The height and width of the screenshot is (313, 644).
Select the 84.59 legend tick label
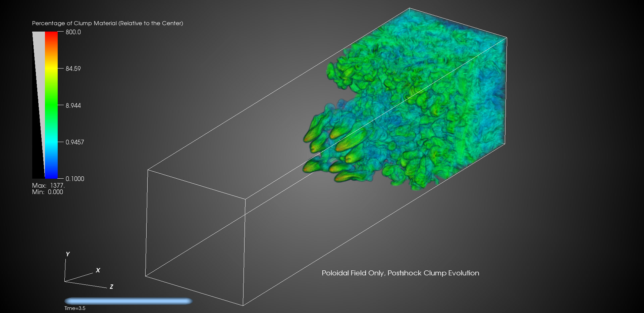coord(73,69)
